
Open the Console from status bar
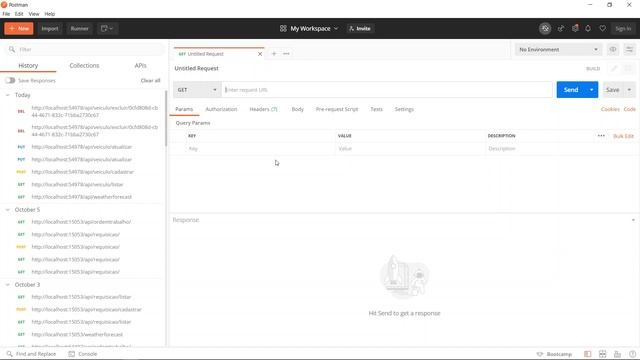point(83,354)
